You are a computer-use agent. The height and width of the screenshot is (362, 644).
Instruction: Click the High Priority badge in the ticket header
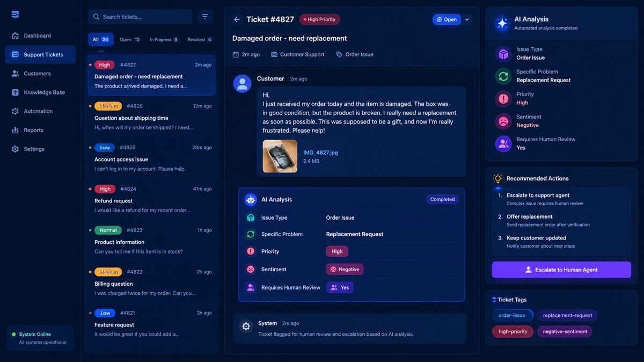319,19
